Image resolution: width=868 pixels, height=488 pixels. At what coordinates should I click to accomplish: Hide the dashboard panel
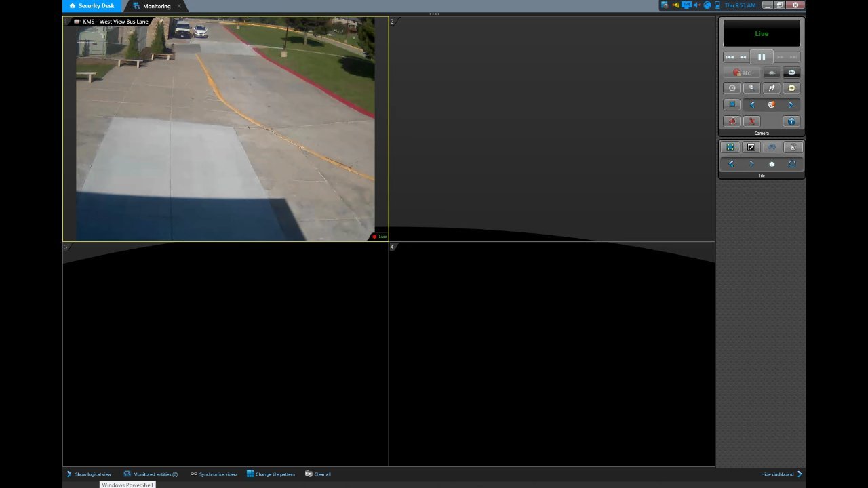782,474
